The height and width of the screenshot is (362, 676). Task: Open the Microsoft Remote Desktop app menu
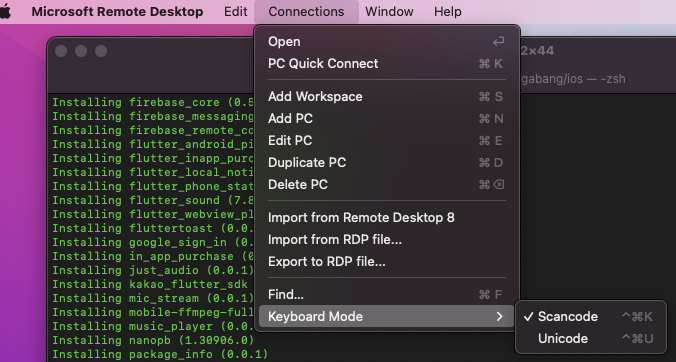click(x=117, y=12)
